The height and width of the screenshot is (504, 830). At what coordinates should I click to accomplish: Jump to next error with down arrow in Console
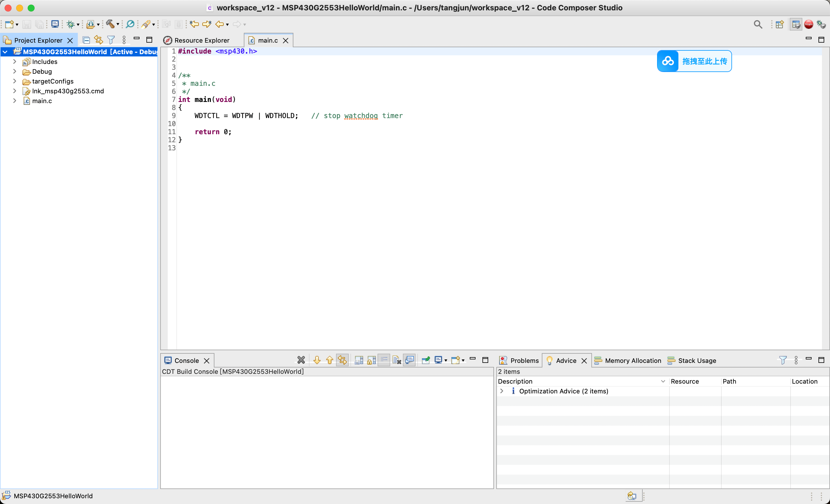point(317,360)
